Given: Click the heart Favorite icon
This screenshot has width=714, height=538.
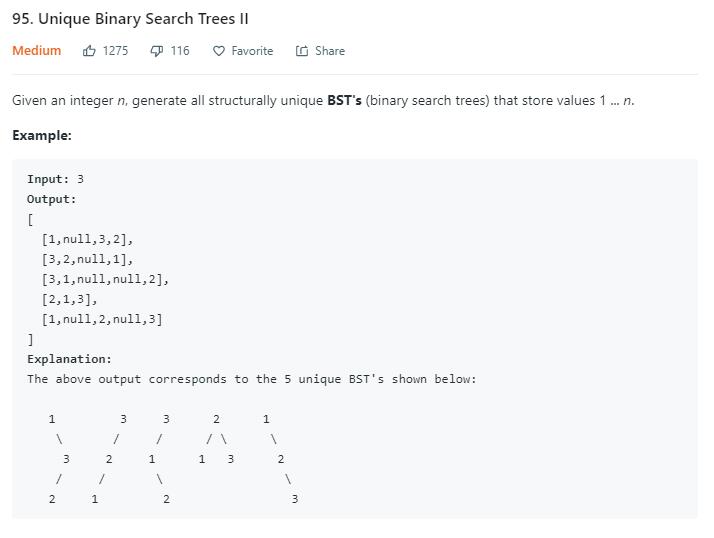Looking at the screenshot, I should pyautogui.click(x=219, y=51).
